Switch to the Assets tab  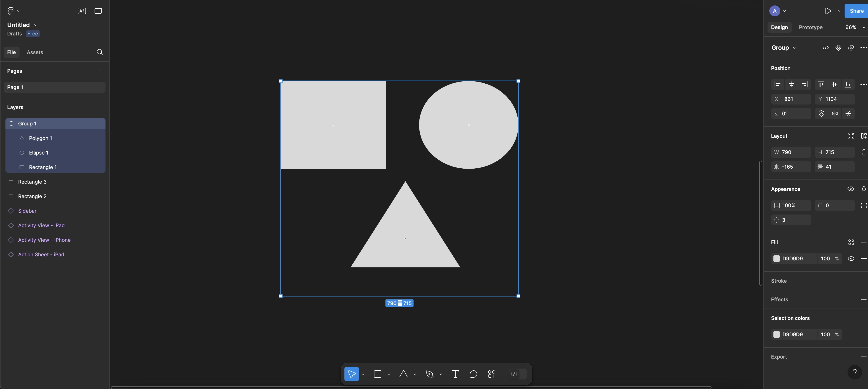[x=35, y=52]
